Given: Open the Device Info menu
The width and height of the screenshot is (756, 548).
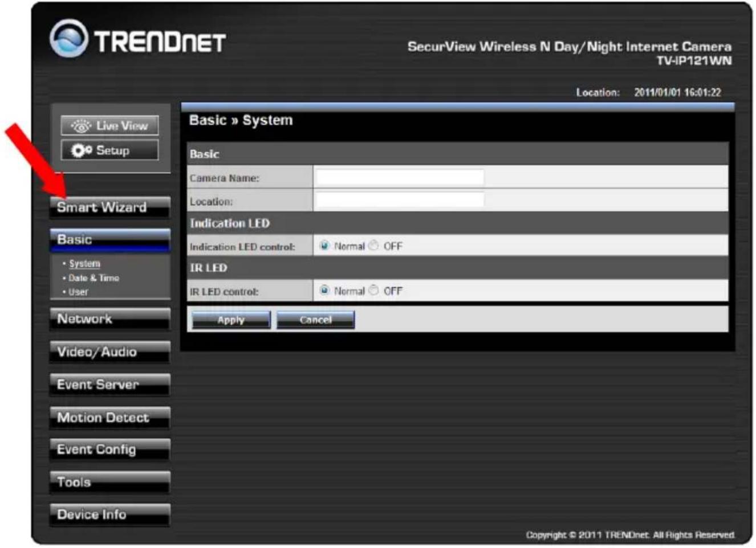Looking at the screenshot, I should click(110, 514).
